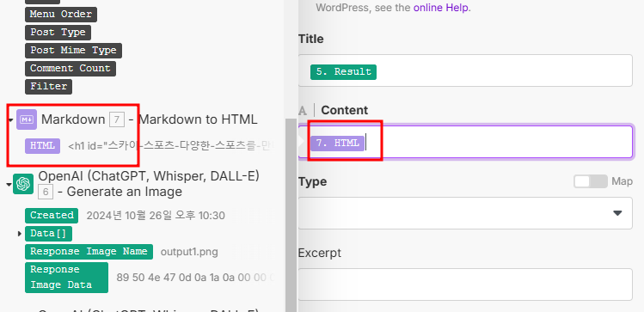The image size is (644, 312).
Task: Open the online Help link
Action: [441, 8]
